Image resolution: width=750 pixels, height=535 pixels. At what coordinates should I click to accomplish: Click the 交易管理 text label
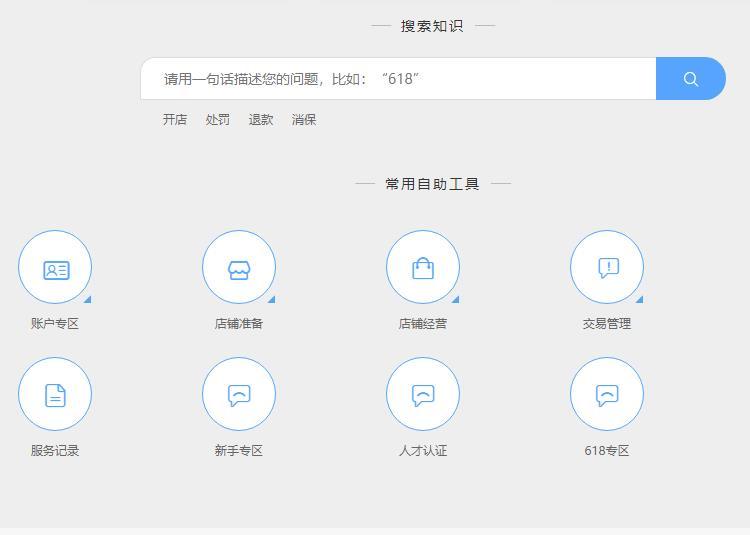point(607,324)
